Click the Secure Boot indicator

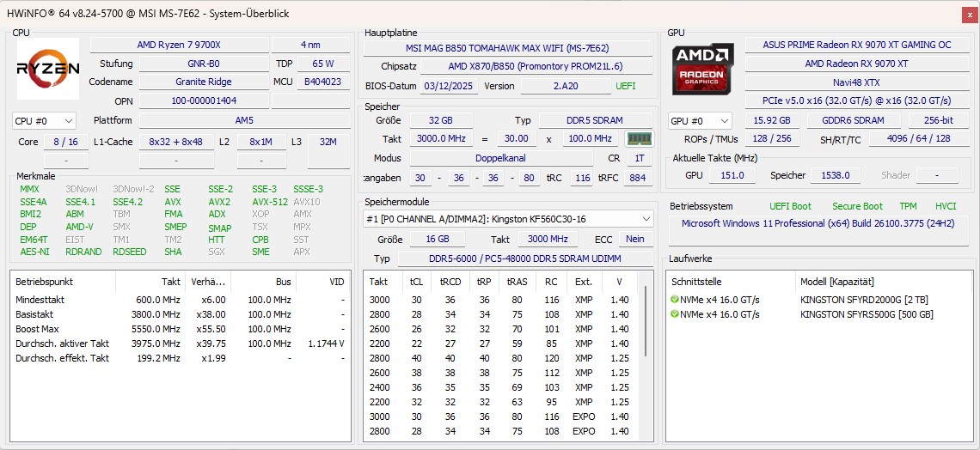point(857,206)
